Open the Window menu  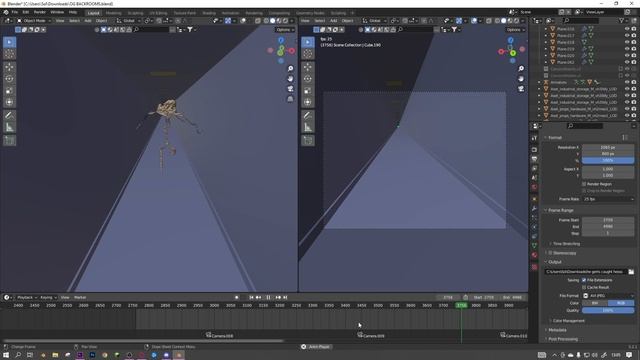(57, 12)
